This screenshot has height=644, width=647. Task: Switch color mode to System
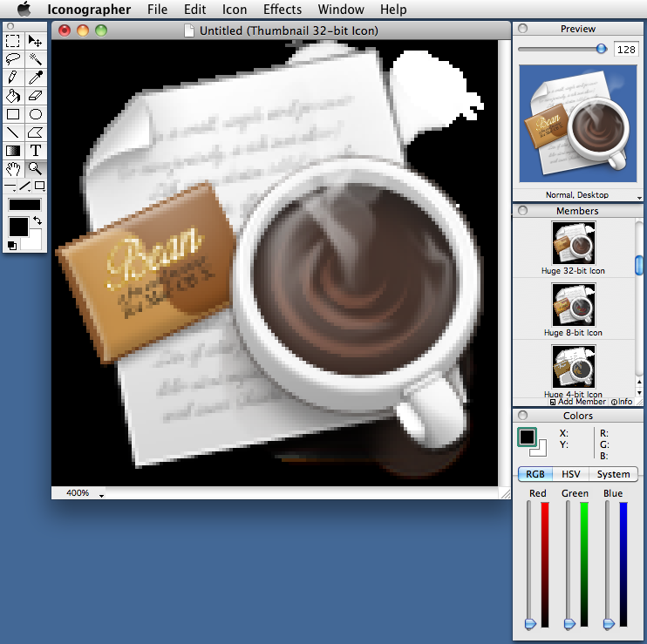tap(613, 474)
